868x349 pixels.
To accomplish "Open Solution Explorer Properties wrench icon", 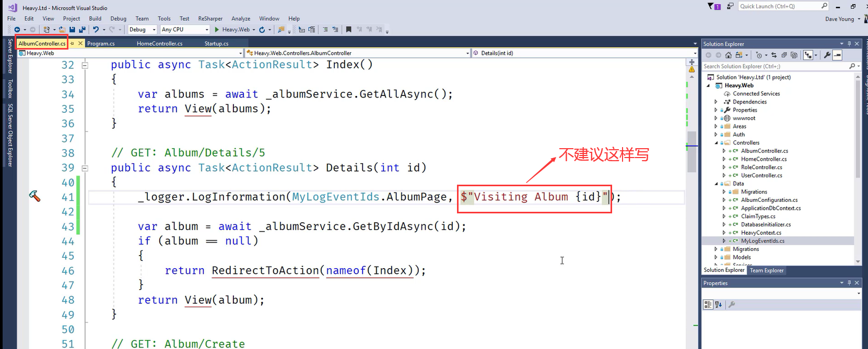I will [827, 55].
